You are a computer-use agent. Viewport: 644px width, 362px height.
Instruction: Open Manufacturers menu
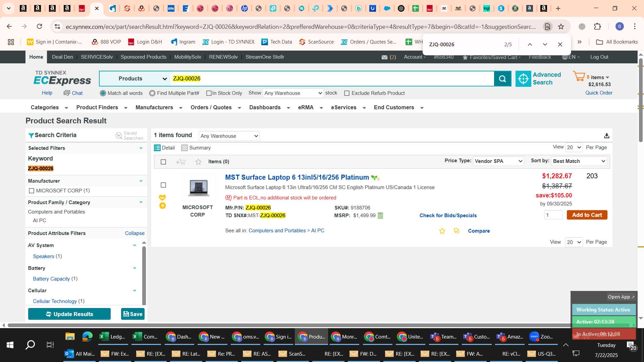[159, 108]
